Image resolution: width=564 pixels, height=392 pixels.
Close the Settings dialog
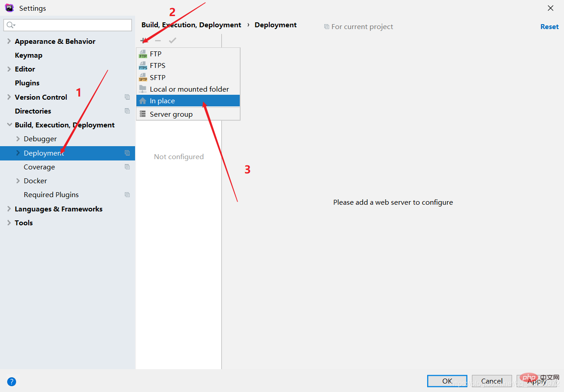coord(551,8)
